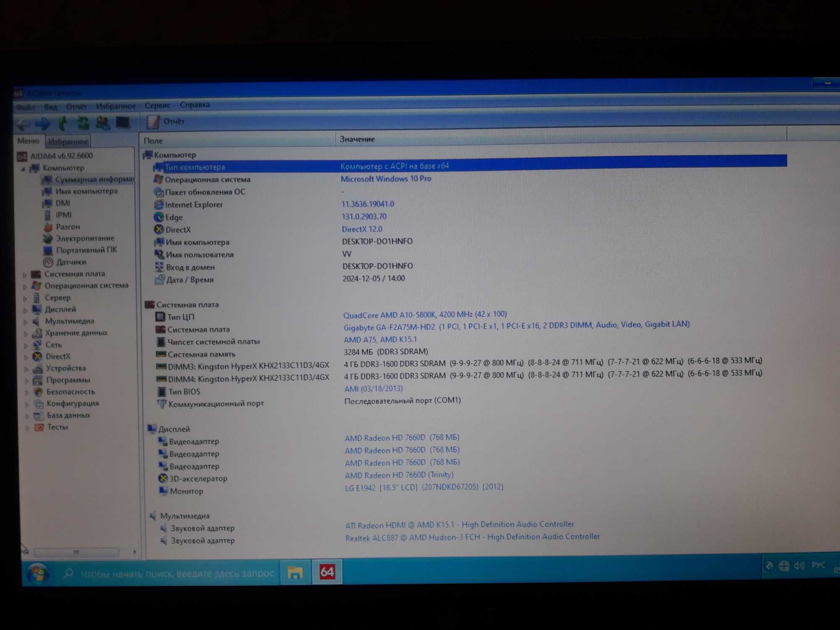Select Имя компьютера in the tree

[87, 191]
